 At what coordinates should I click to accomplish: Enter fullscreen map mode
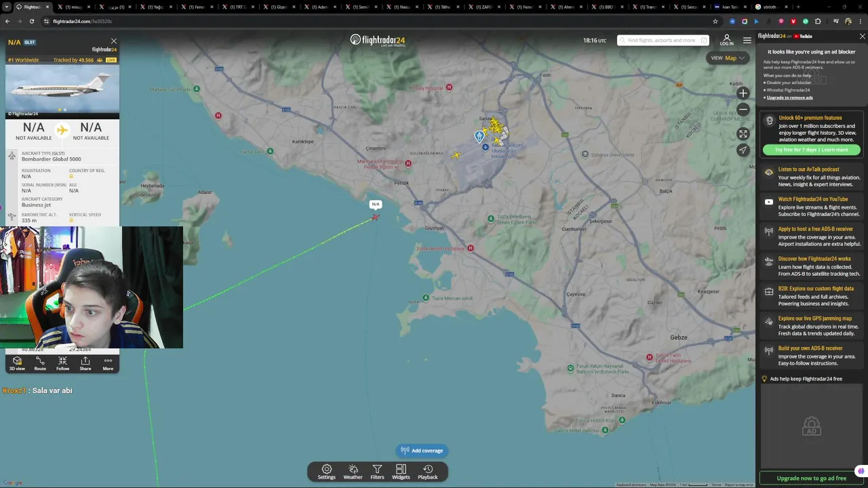[x=743, y=134]
